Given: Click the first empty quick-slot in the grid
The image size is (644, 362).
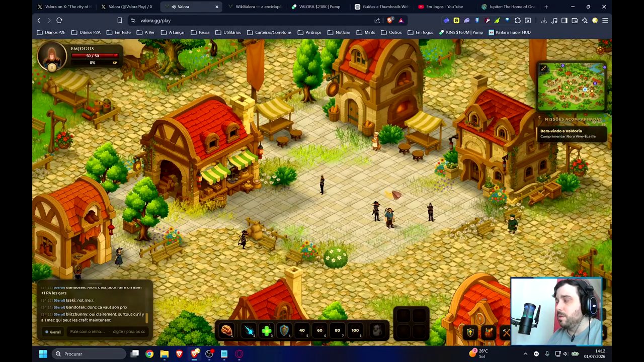Looking at the screenshot, I should pos(403,316).
